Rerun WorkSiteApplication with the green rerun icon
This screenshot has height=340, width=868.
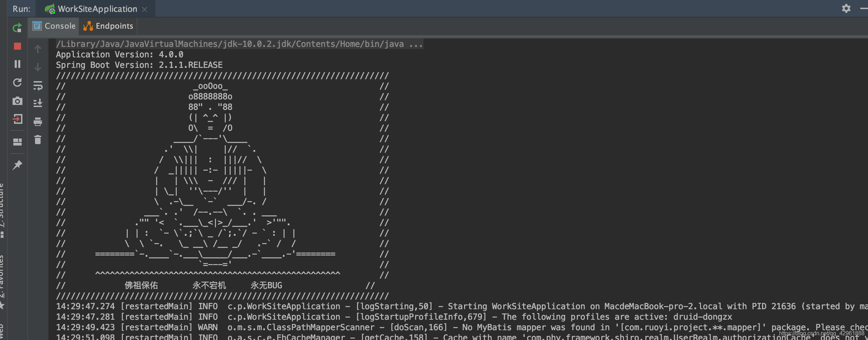[17, 28]
